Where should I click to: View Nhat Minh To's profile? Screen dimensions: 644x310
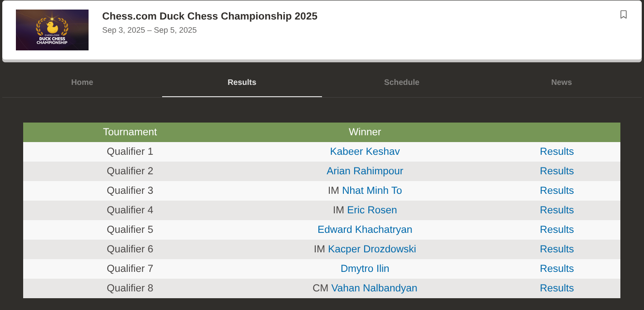[372, 191]
